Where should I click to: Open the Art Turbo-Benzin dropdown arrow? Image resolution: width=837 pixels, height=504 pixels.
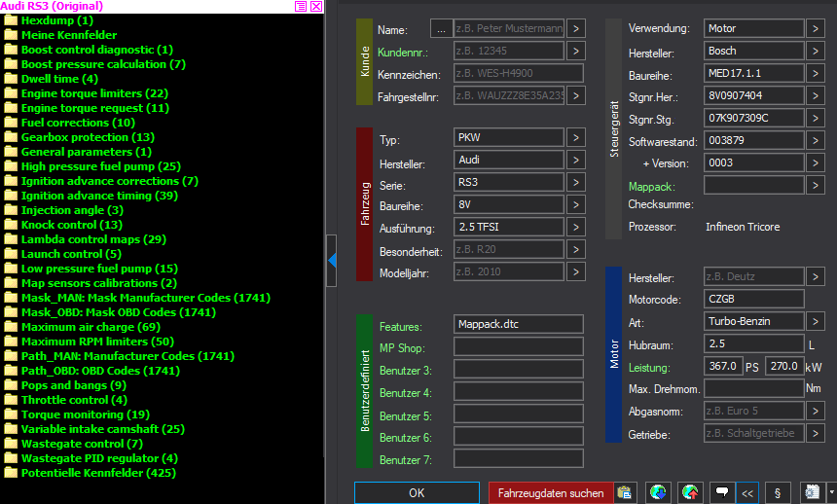[816, 322]
